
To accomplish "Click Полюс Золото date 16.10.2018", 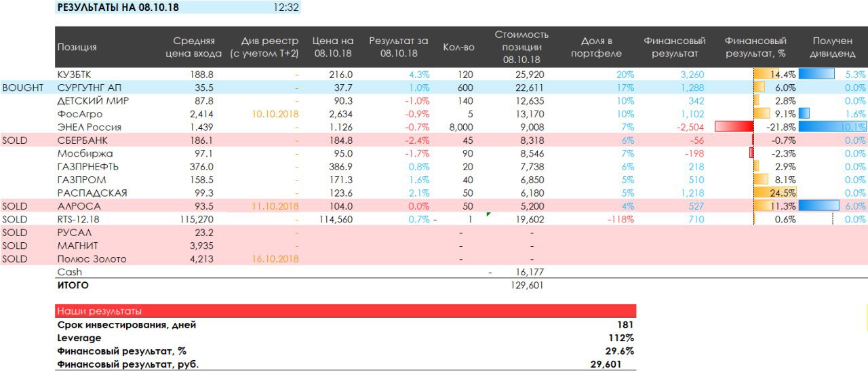I will [275, 258].
